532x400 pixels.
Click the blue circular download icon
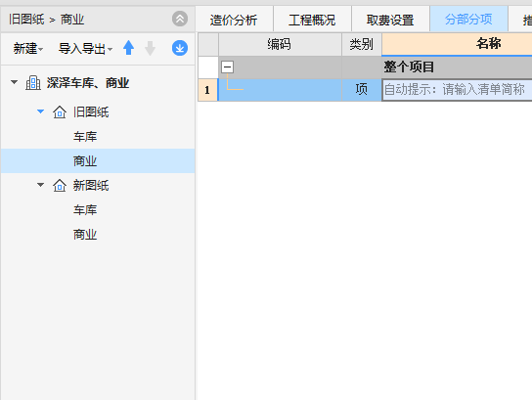180,48
